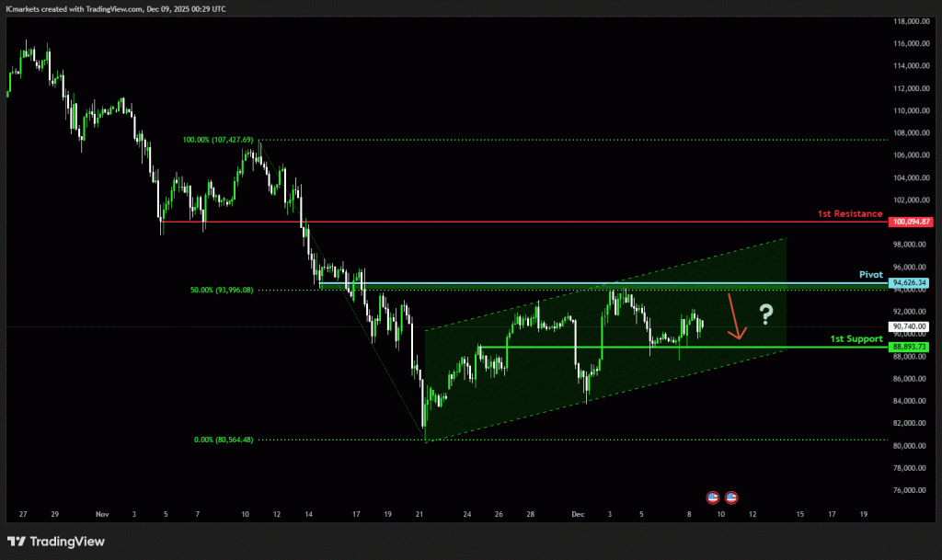Click the 76,000.00 price axis label
The width and height of the screenshot is (942, 560).
coord(912,490)
